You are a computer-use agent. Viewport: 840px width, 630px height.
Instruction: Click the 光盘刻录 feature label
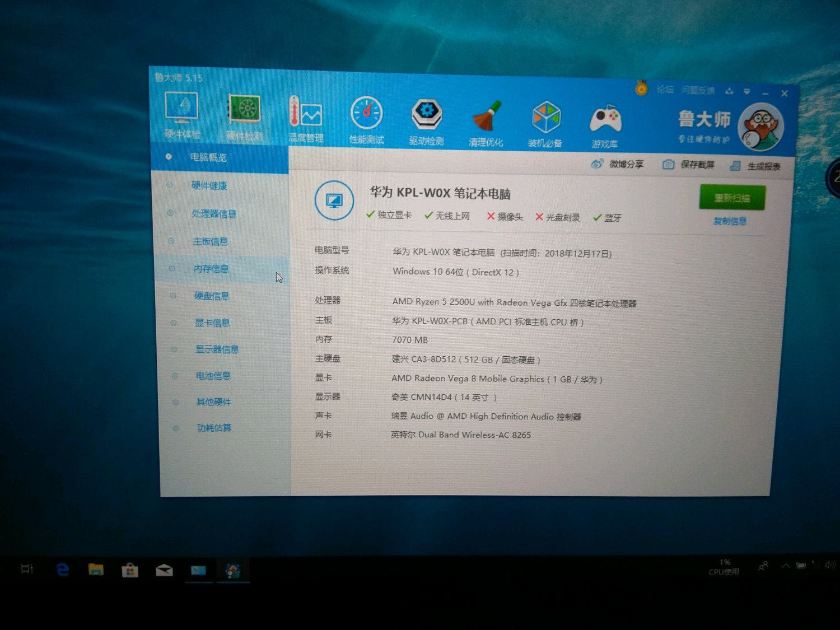tap(563, 217)
